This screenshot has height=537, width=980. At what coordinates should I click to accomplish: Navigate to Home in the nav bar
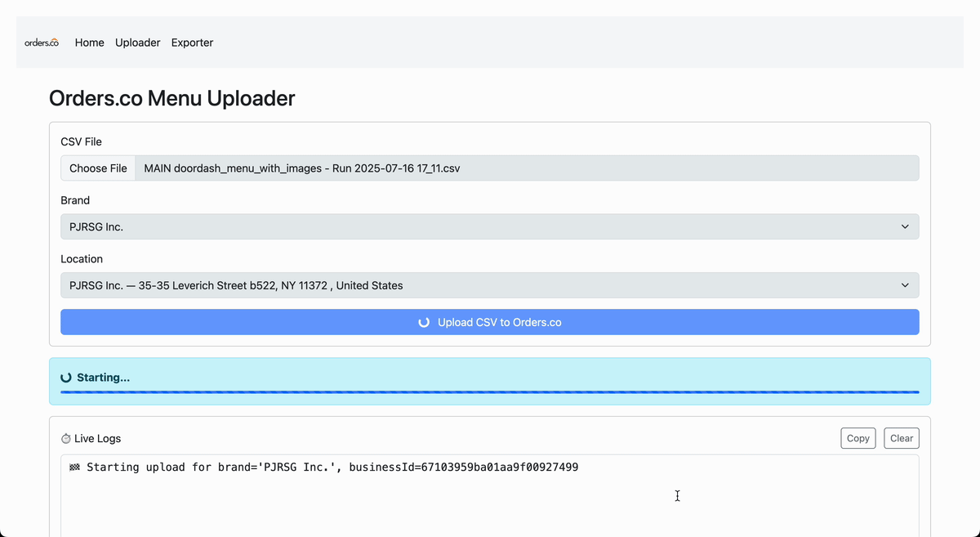(x=89, y=43)
